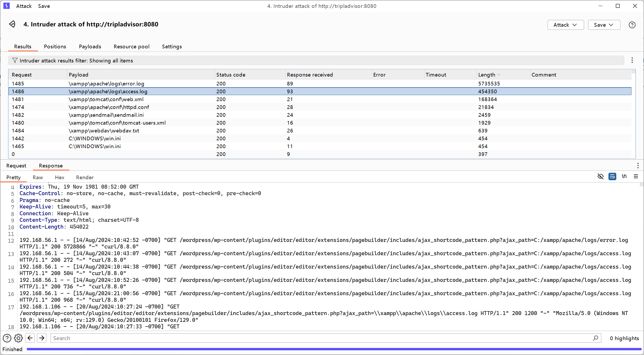The width and height of the screenshot is (644, 355).
Task: Select request 1442 row
Action: click(320, 138)
